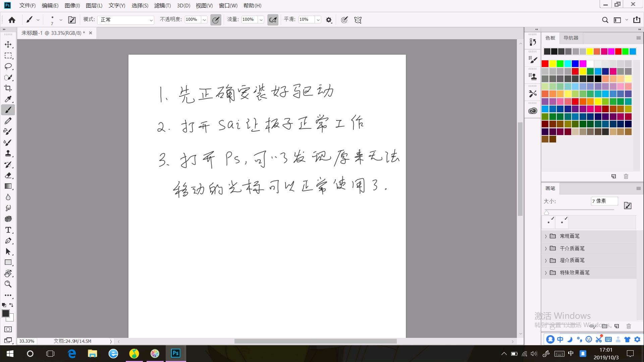Pick the red swatch in first row
This screenshot has width=644, height=362.
click(545, 64)
